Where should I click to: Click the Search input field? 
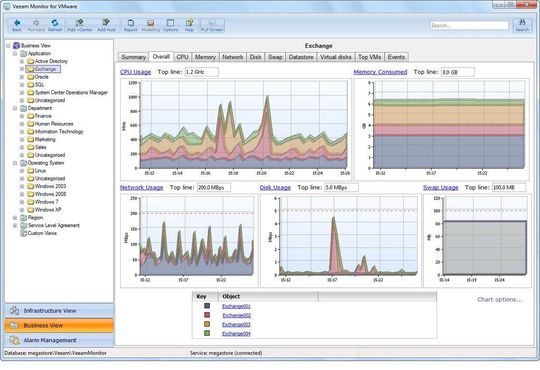469,25
